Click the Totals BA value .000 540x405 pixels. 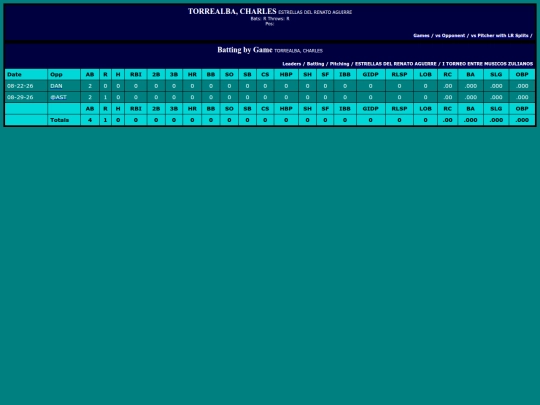(470, 120)
